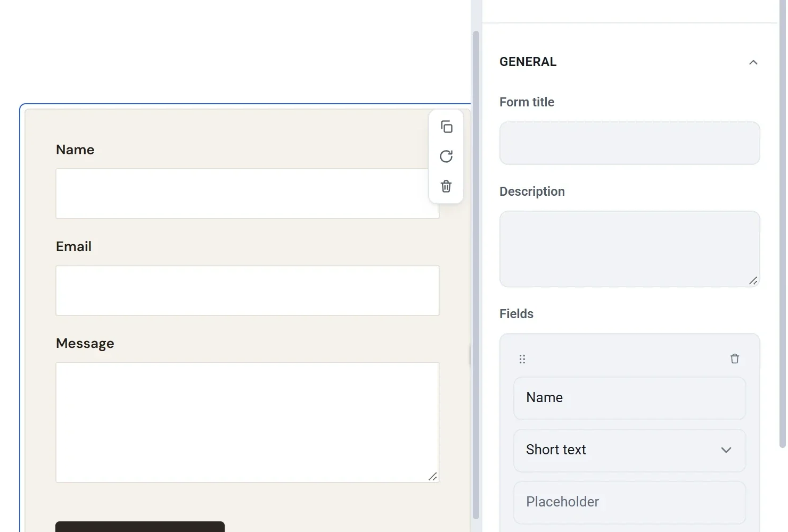Click the Fields label
This screenshot has width=788, height=532.
[x=516, y=314]
